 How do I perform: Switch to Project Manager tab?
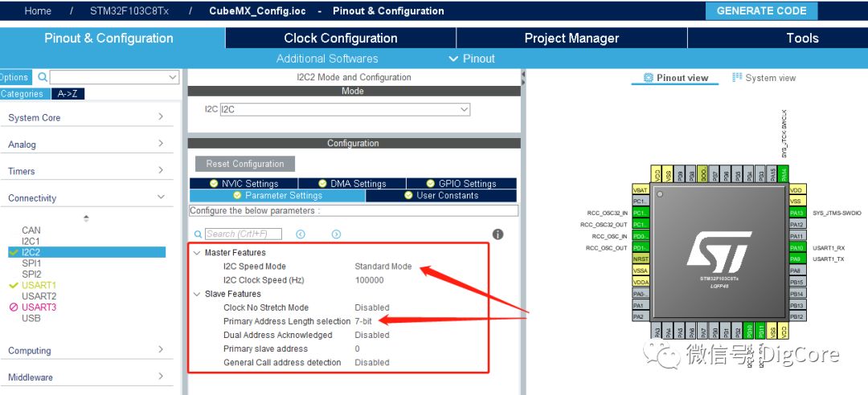click(x=571, y=39)
